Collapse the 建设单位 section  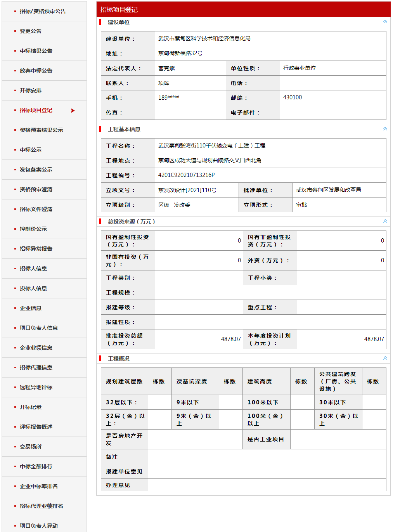click(385, 22)
